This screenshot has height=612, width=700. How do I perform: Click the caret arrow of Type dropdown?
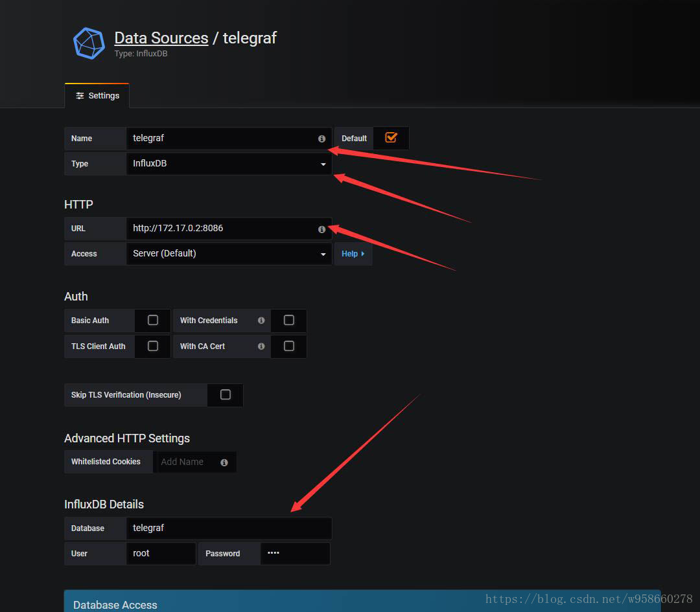[323, 164]
